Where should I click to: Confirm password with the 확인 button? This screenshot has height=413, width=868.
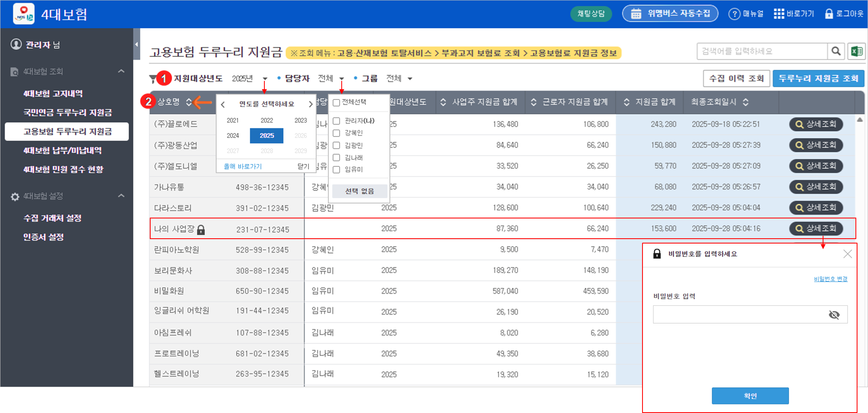pyautogui.click(x=750, y=396)
